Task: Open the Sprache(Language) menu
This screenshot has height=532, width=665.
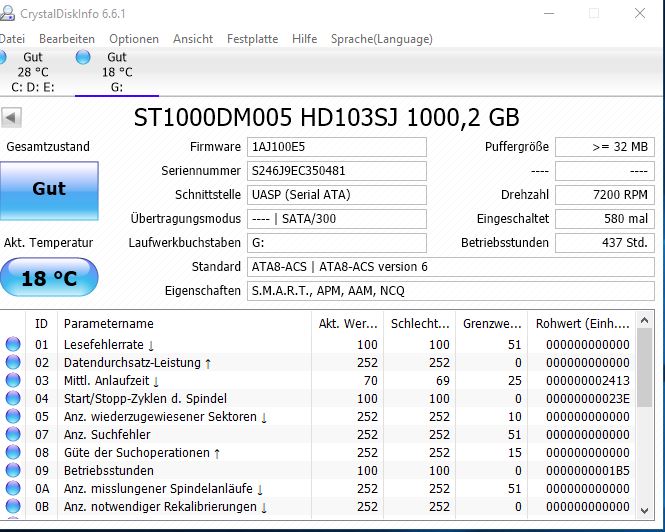Action: tap(382, 39)
